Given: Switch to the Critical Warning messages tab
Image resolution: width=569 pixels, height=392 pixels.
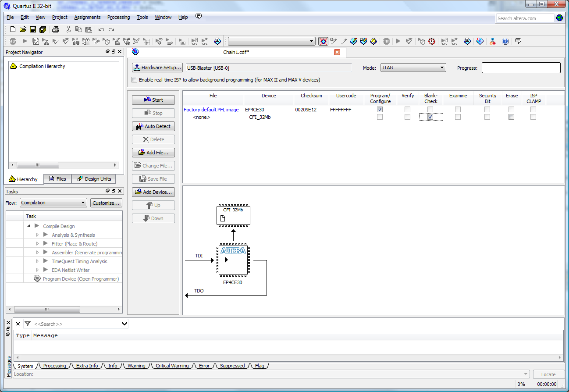Looking at the screenshot, I should click(x=171, y=366).
